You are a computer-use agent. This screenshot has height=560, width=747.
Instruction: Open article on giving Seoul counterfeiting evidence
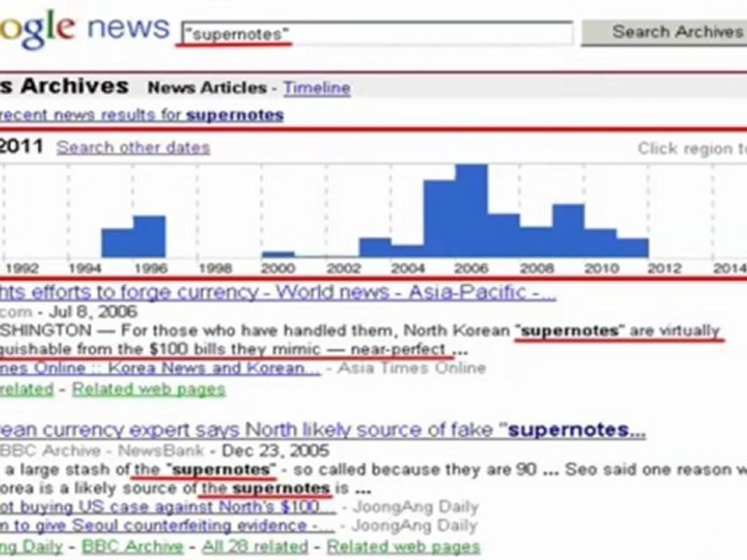point(167,526)
